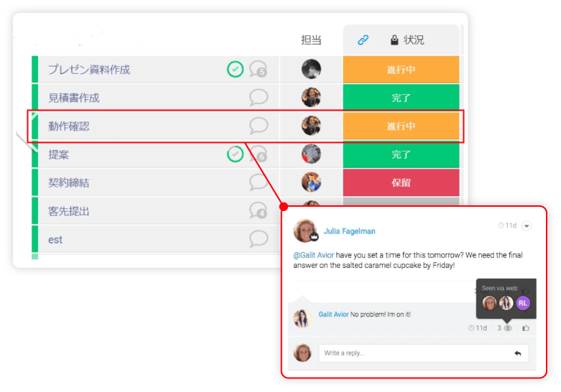Send reply using the arrow icon

click(518, 353)
